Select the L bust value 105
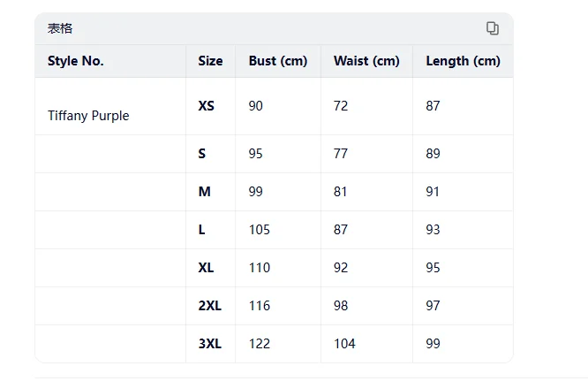 click(260, 229)
